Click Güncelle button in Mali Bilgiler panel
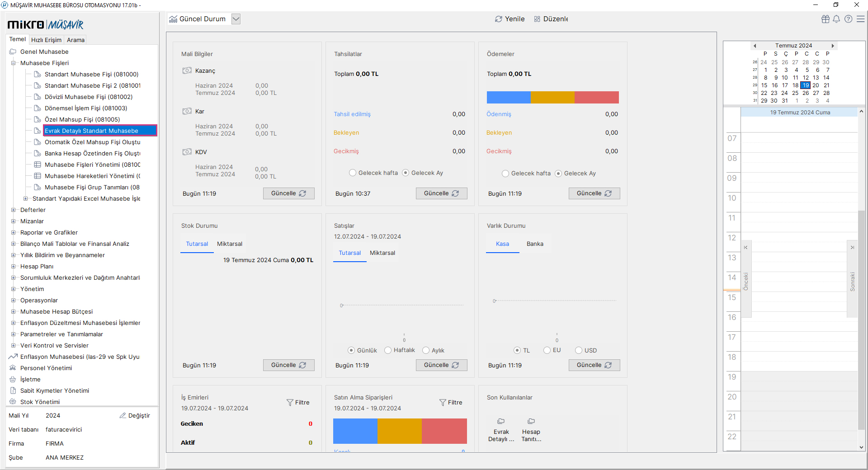Screen dimensions: 868x470 [288, 193]
